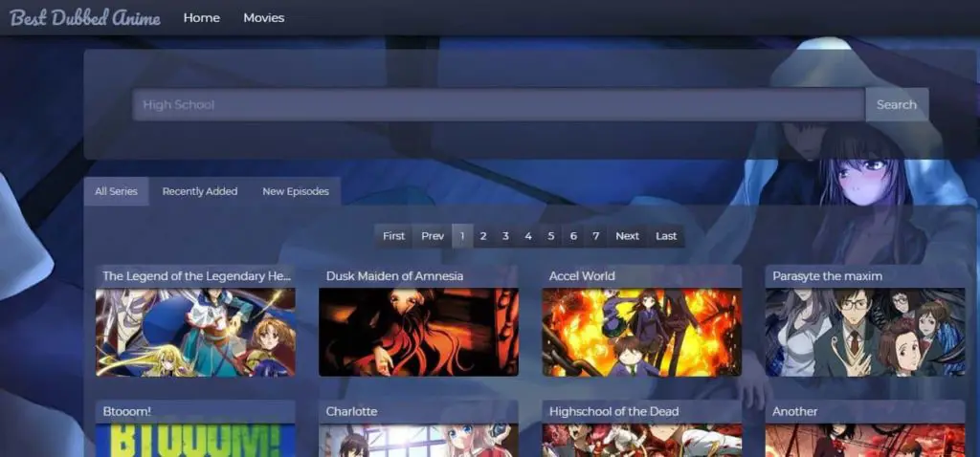Select page 1 in pagination

tap(462, 236)
